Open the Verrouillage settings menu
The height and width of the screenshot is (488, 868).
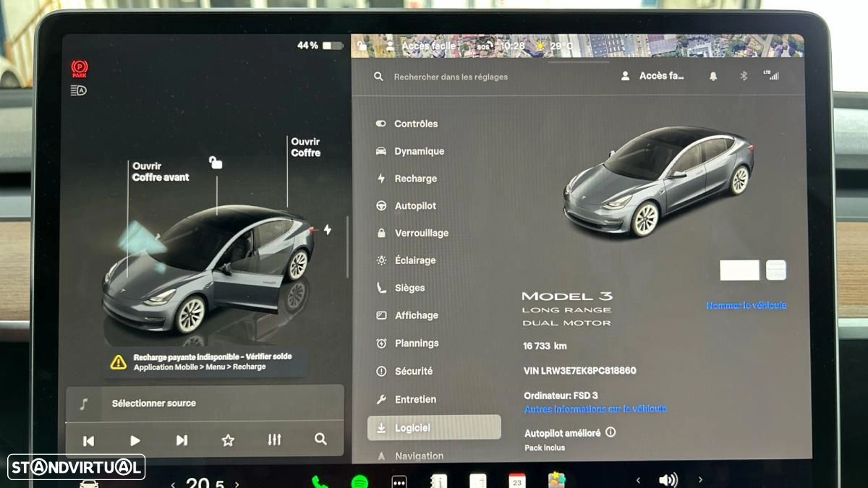412,233
